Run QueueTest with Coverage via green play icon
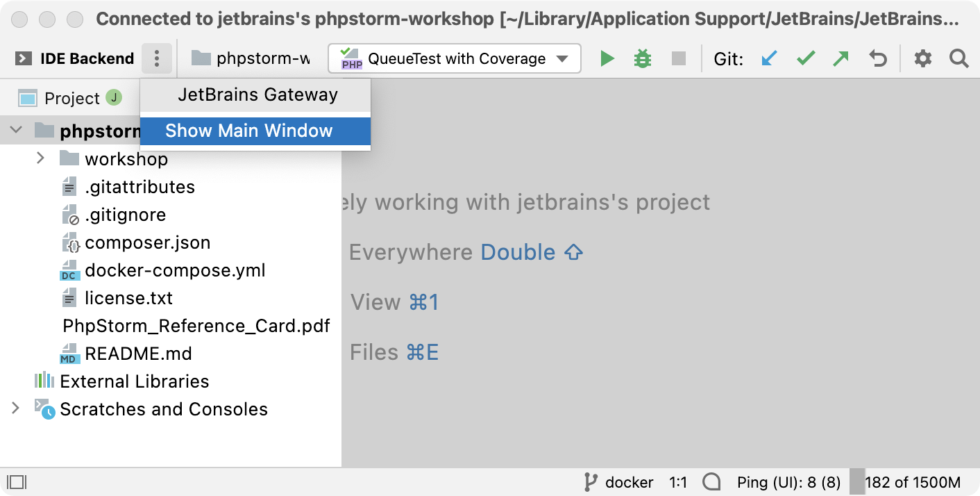 click(607, 58)
